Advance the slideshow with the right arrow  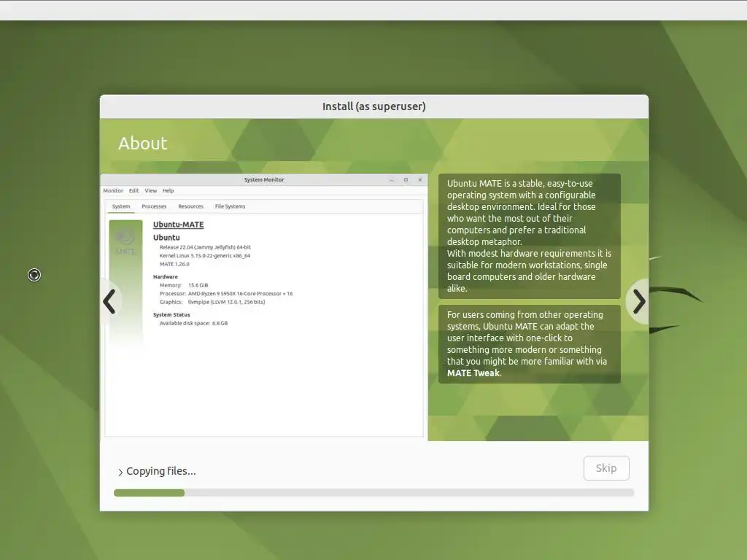[639, 301]
